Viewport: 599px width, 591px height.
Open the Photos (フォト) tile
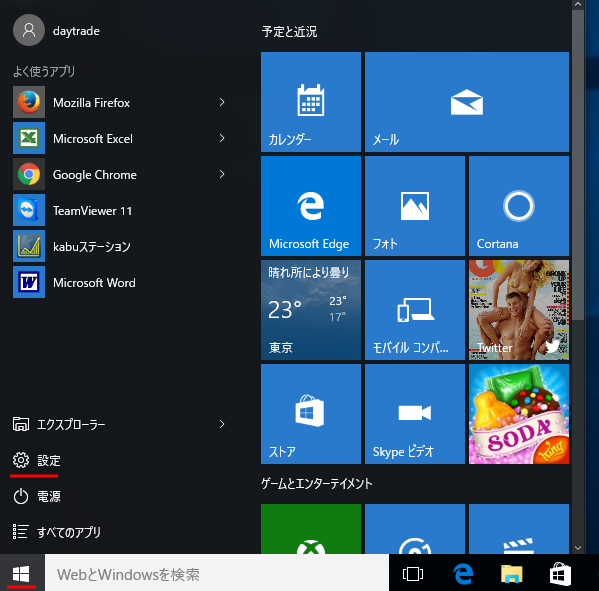tap(414, 206)
